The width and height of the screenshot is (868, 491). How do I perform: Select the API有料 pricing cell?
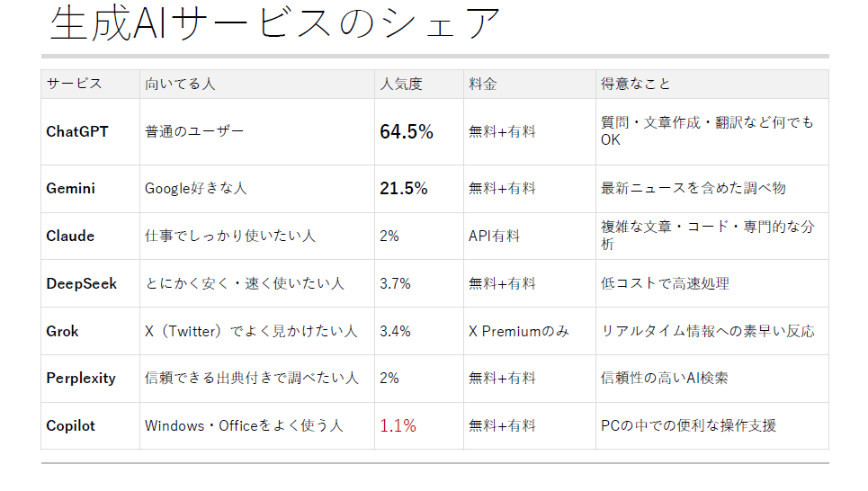click(494, 236)
